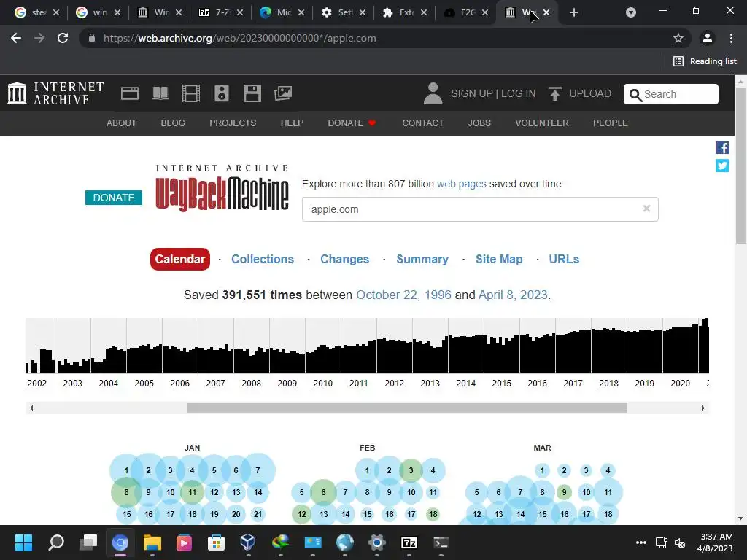The image size is (747, 560).
Task: Open the Collections tab
Action: coord(263,259)
